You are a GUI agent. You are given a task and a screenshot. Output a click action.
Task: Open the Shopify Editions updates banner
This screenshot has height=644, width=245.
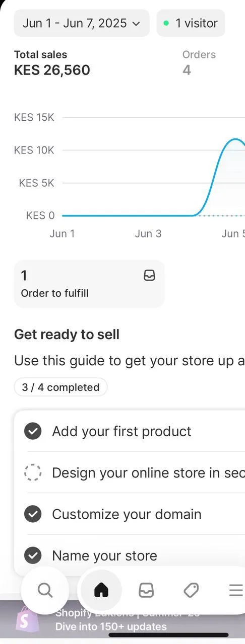click(122, 620)
